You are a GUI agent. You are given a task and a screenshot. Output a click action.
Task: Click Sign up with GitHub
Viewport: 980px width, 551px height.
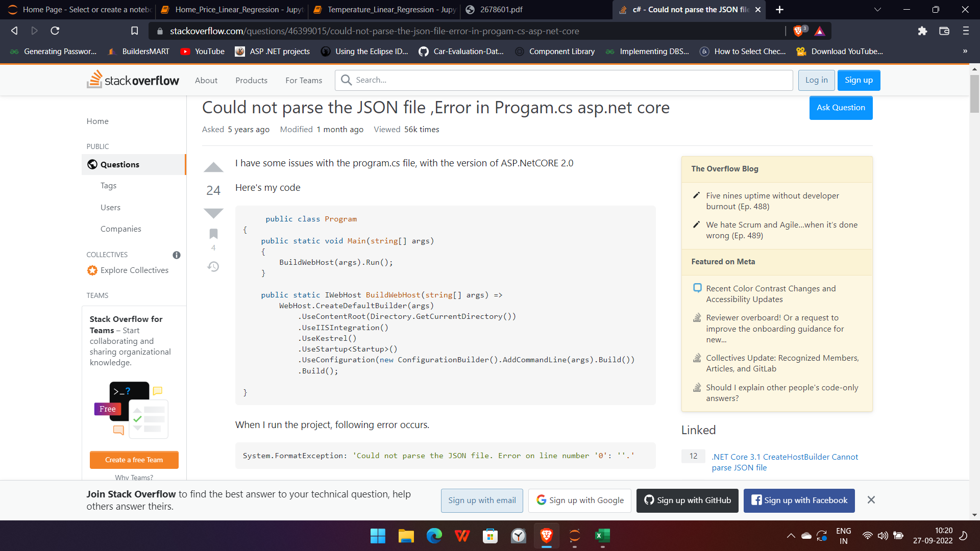pyautogui.click(x=688, y=500)
